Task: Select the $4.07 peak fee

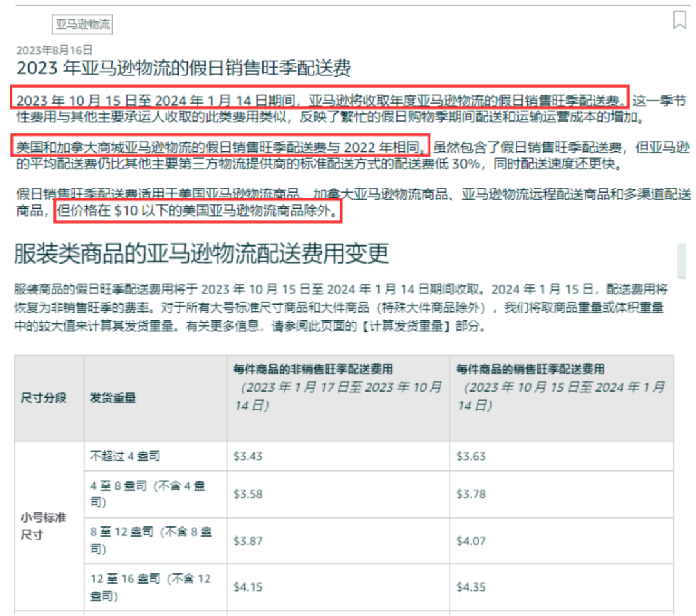Action: tap(471, 541)
